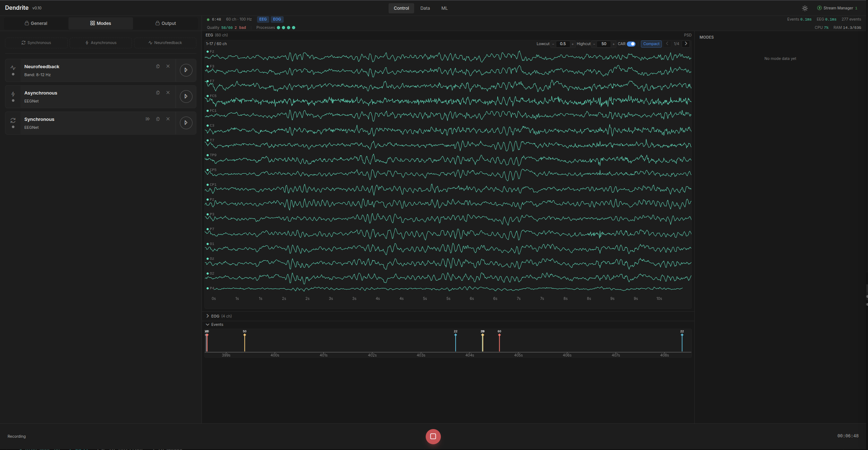The width and height of the screenshot is (868, 450).
Task: Click fast-forward icon on Synchronous mode
Action: coord(148,119)
